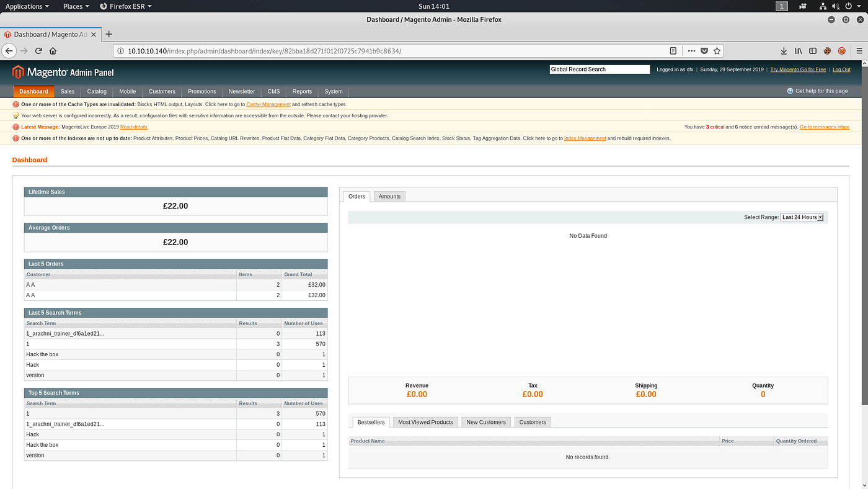
Task: Open the Catalog menu
Action: coord(97,91)
